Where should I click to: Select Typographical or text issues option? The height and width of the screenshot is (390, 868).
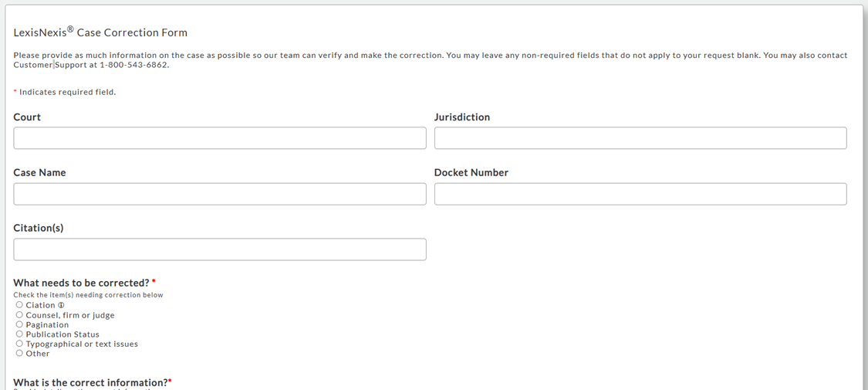click(19, 344)
